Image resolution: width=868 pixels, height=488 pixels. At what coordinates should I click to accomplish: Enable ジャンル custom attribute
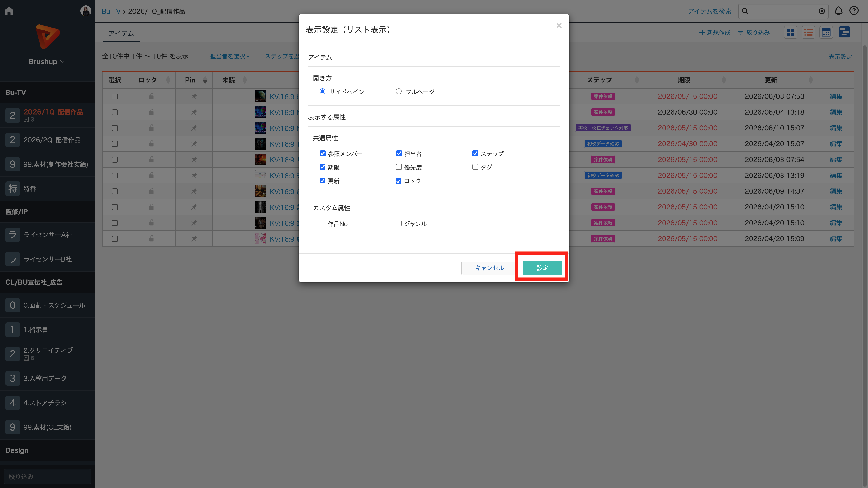pyautogui.click(x=399, y=224)
